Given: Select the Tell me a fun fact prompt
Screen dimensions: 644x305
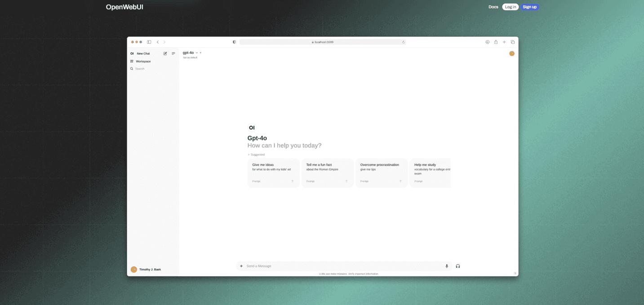Looking at the screenshot, I should coord(327,172).
